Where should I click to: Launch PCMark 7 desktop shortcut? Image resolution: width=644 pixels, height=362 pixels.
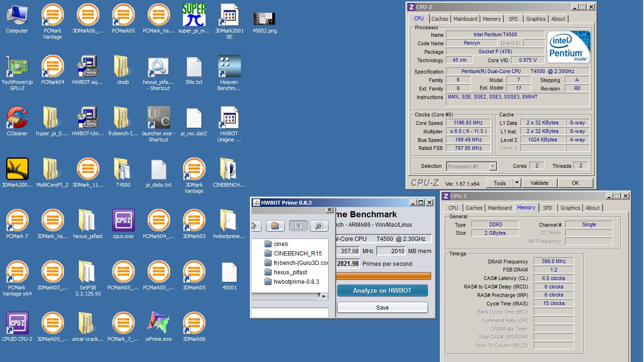[17, 224]
